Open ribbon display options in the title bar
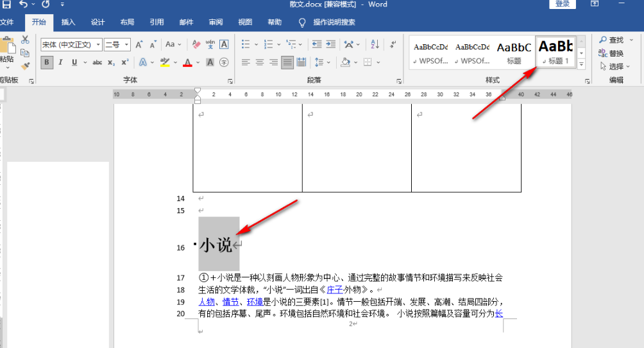This screenshot has width=644, height=348. click(x=595, y=4)
